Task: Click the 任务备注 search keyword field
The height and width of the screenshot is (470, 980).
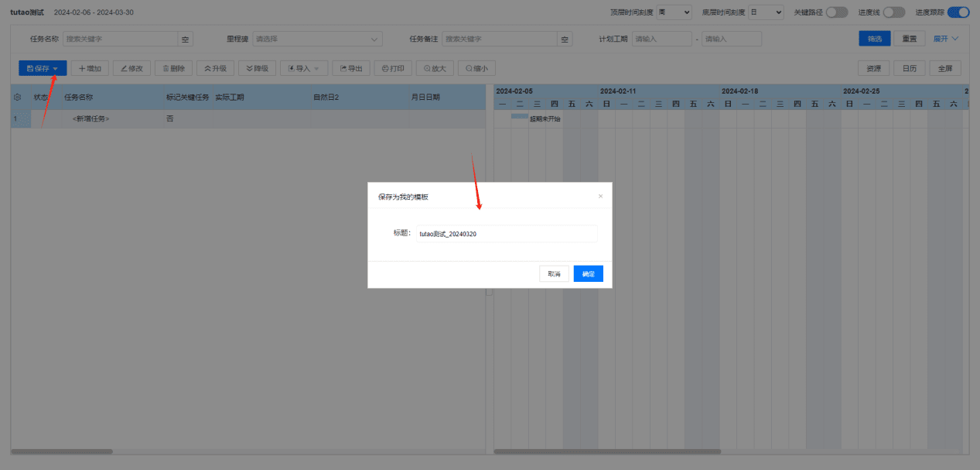Action: click(x=500, y=39)
